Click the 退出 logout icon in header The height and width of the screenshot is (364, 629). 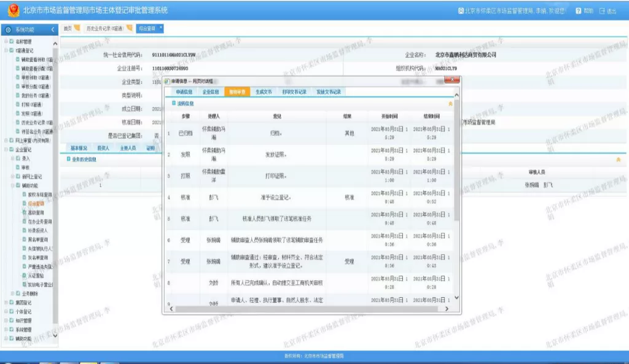pyautogui.click(x=602, y=11)
